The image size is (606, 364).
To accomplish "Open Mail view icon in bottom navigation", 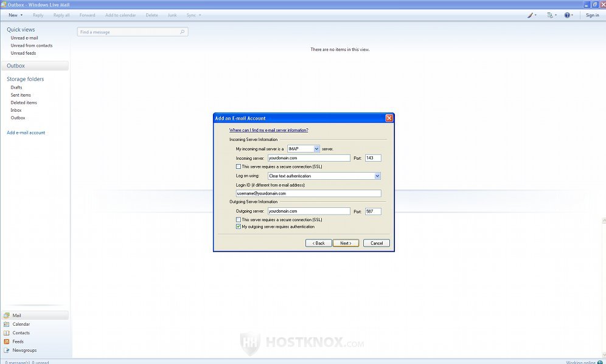I will pyautogui.click(x=7, y=315).
